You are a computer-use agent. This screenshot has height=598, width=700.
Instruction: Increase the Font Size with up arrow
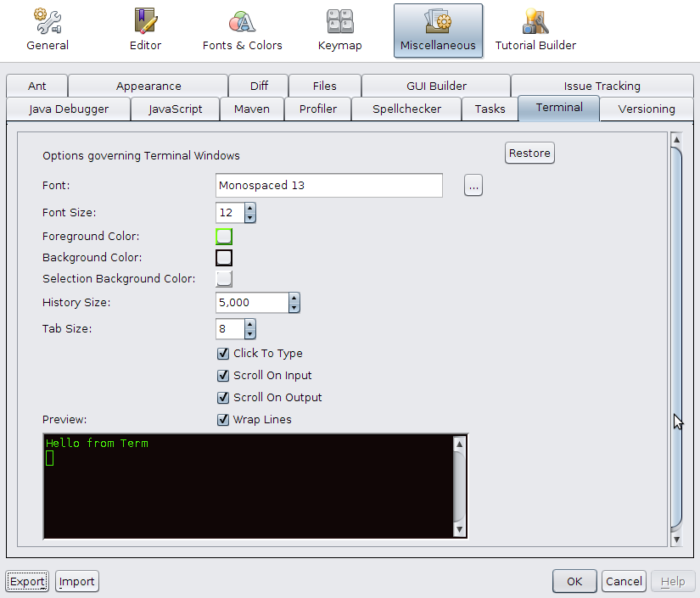[250, 208]
